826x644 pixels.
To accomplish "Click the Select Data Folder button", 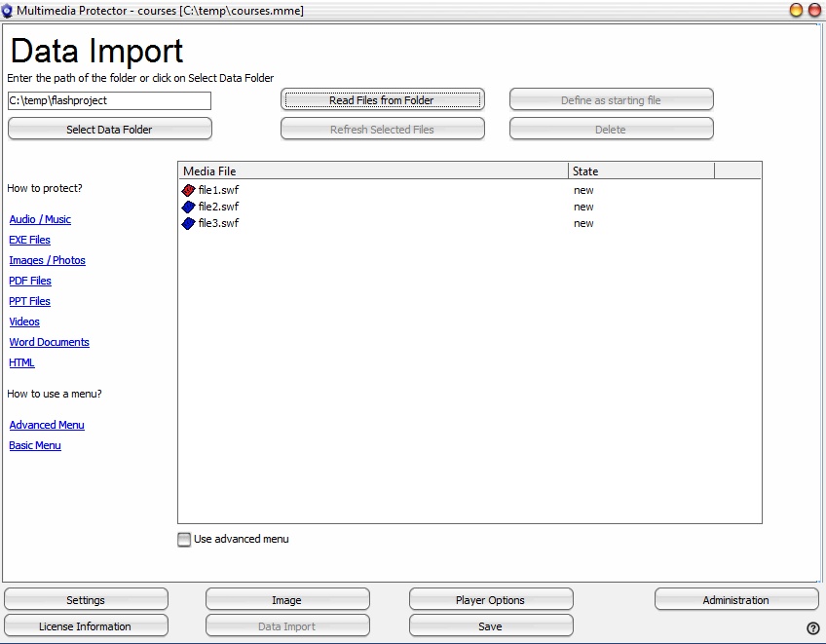I will pos(109,130).
